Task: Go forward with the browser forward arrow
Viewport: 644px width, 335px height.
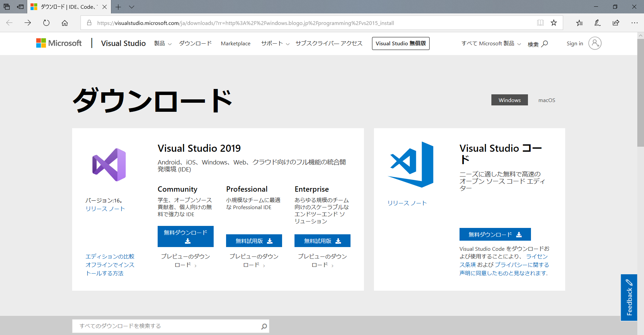Action: [x=28, y=23]
